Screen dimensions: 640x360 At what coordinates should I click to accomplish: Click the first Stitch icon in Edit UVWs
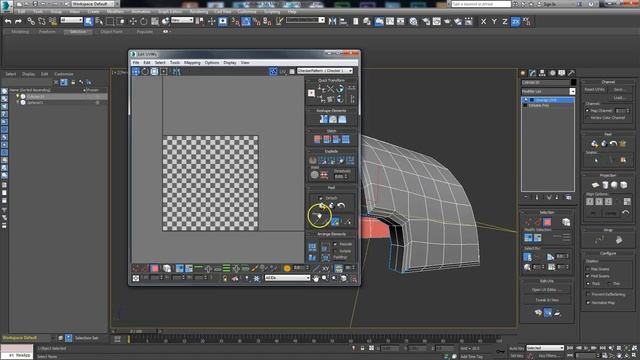click(318, 139)
